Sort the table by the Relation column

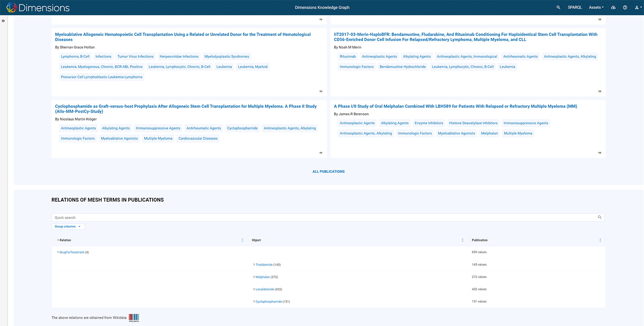tap(242, 240)
